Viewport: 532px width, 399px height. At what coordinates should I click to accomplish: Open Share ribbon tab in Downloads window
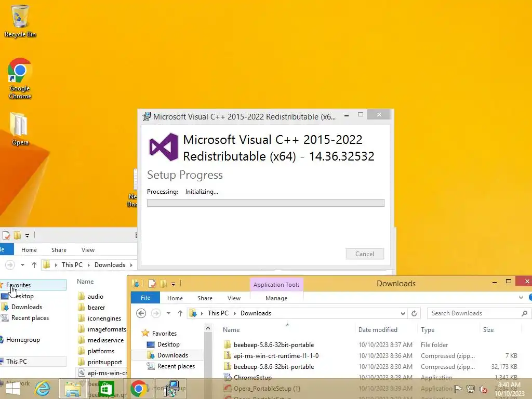point(205,298)
